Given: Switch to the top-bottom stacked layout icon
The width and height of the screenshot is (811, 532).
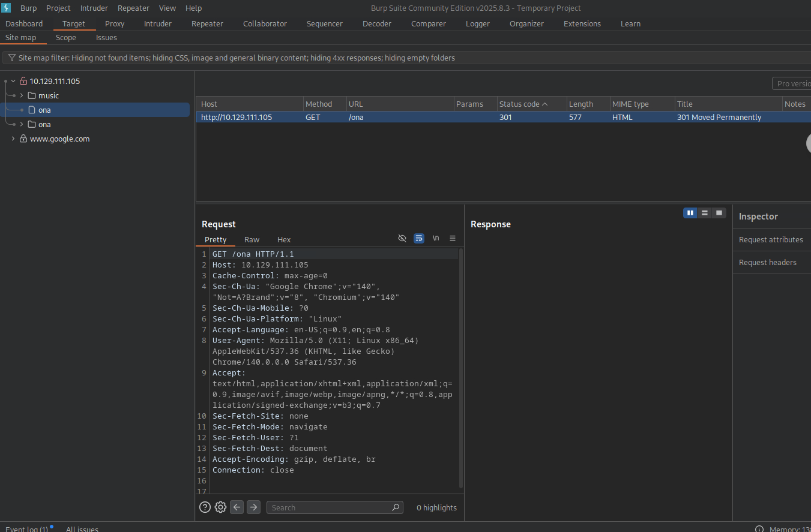Looking at the screenshot, I should (x=705, y=213).
